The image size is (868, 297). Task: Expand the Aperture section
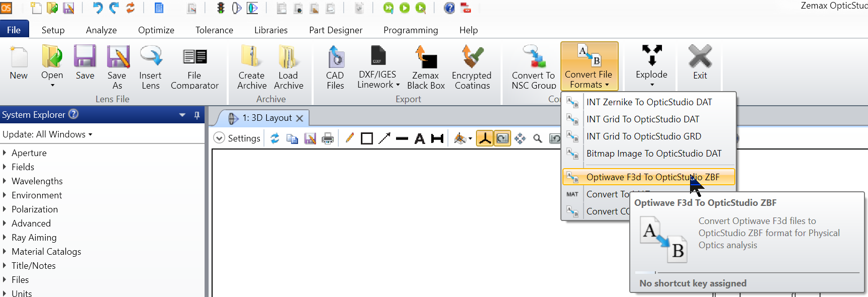[x=5, y=153]
